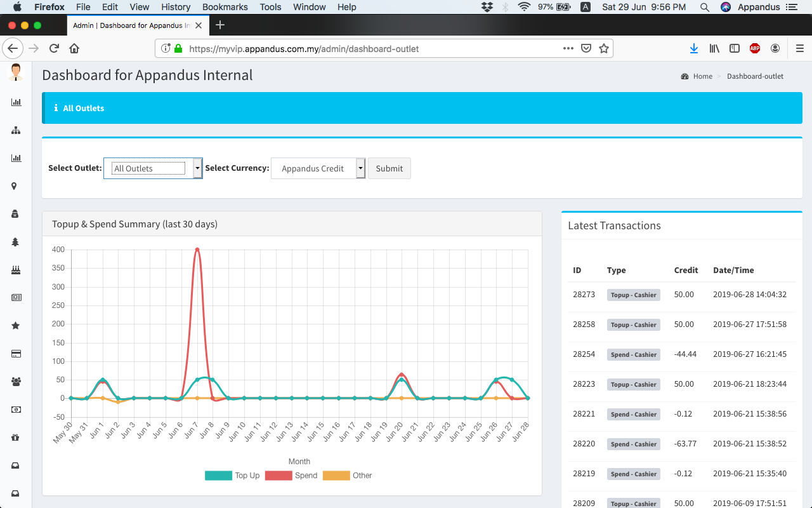Open the page actions three-dots menu

(568, 48)
